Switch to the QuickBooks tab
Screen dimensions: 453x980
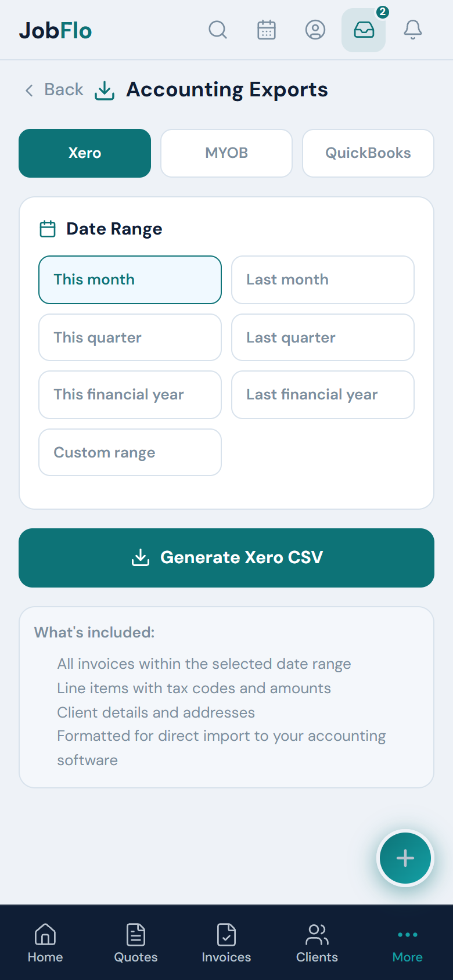368,153
